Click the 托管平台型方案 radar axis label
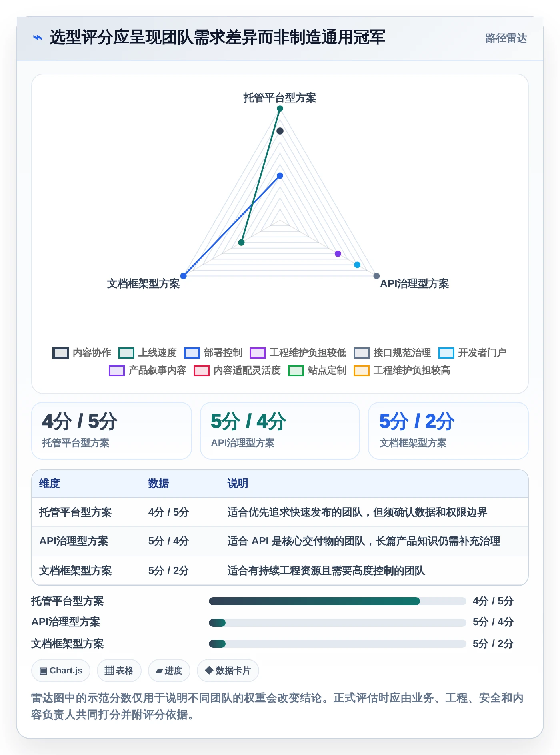Image resolution: width=560 pixels, height=755 pixels. point(280,98)
